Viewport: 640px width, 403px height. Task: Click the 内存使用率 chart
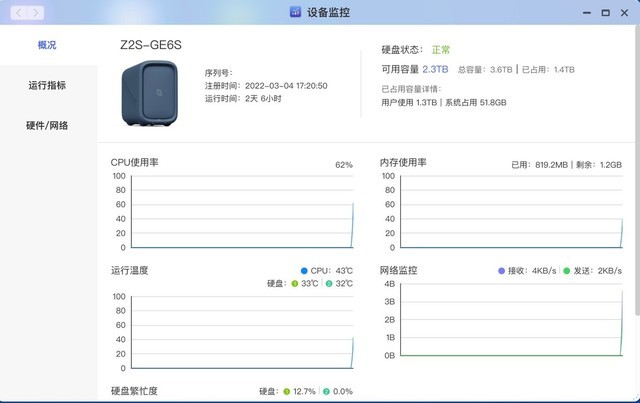[511, 212]
